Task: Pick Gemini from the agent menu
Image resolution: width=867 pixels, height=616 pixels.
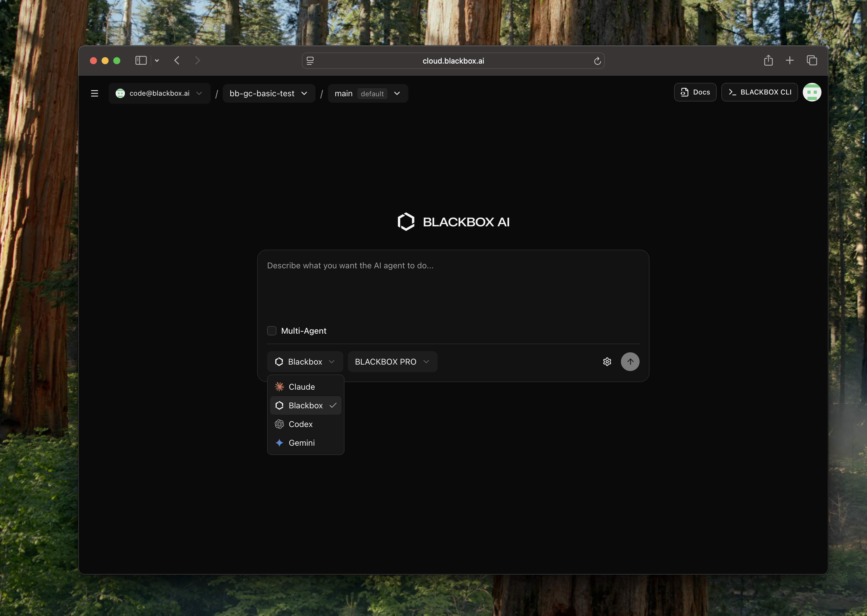Action: (302, 443)
